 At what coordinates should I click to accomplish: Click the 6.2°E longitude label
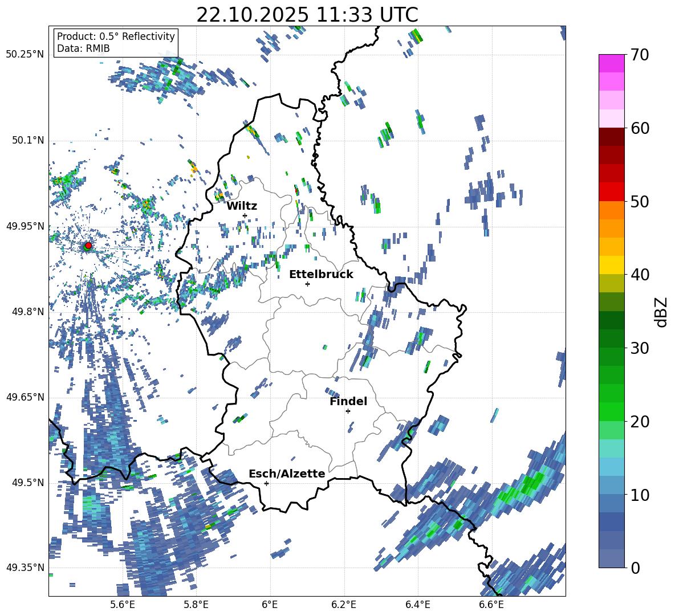(344, 605)
